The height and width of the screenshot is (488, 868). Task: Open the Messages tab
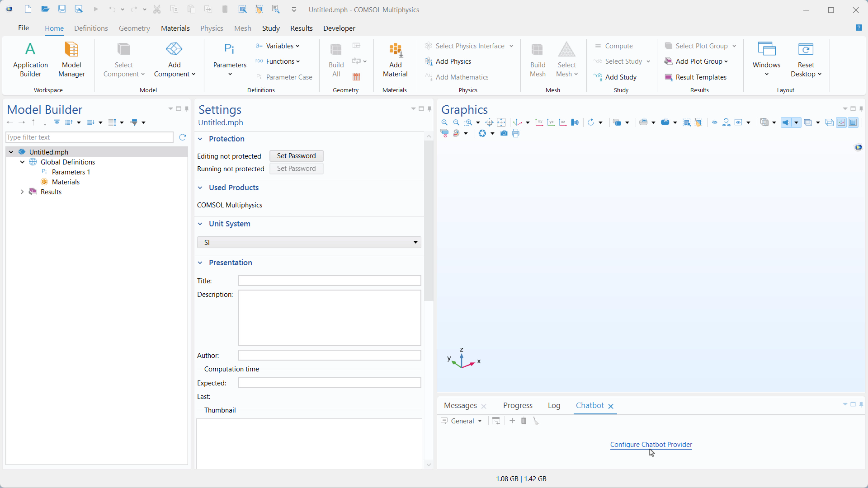pyautogui.click(x=460, y=405)
